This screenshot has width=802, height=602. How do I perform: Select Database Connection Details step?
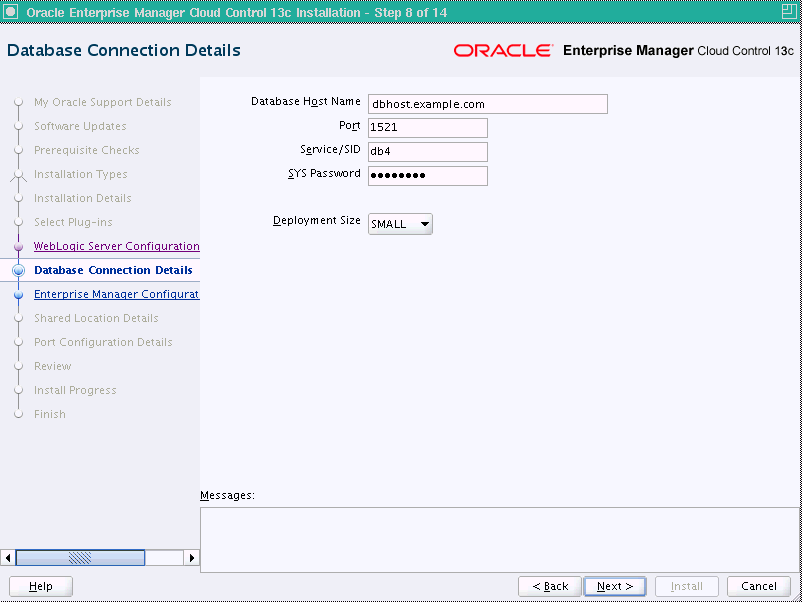(x=113, y=270)
